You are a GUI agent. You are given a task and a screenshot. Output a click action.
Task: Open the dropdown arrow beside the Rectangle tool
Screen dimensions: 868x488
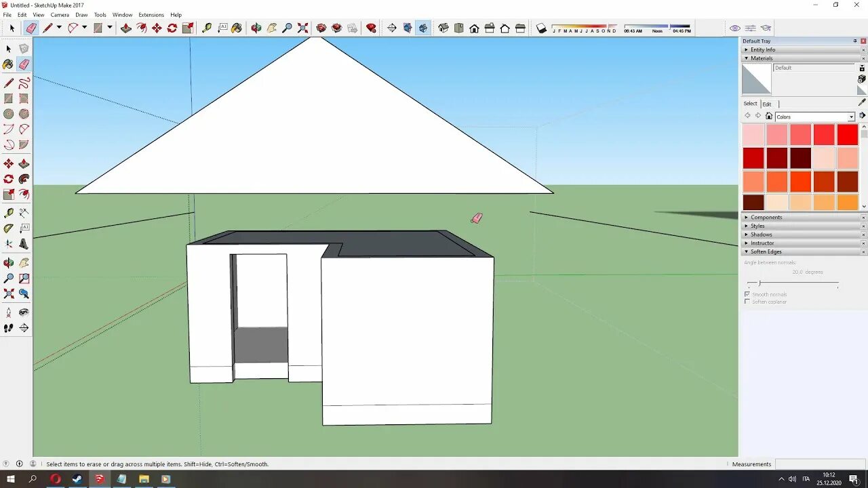point(109,28)
